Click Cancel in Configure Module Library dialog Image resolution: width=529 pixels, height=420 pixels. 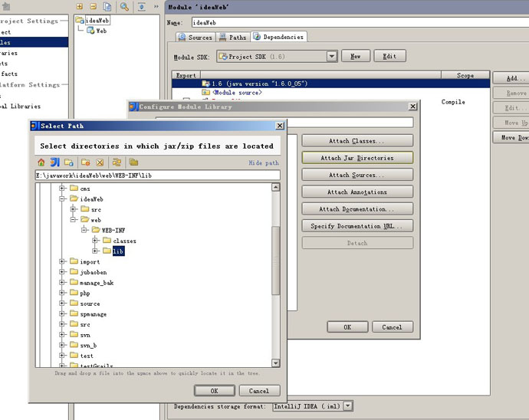[393, 327]
